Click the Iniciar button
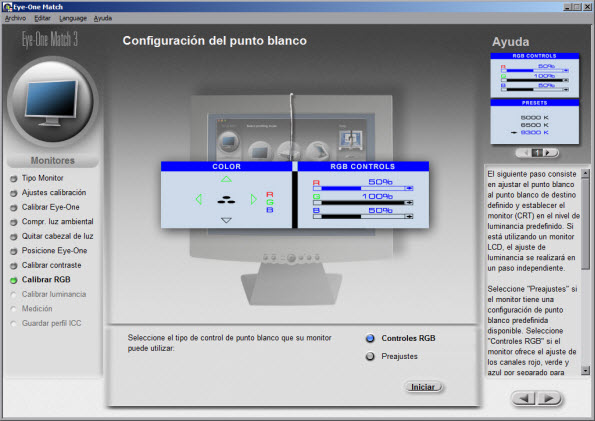 (423, 387)
